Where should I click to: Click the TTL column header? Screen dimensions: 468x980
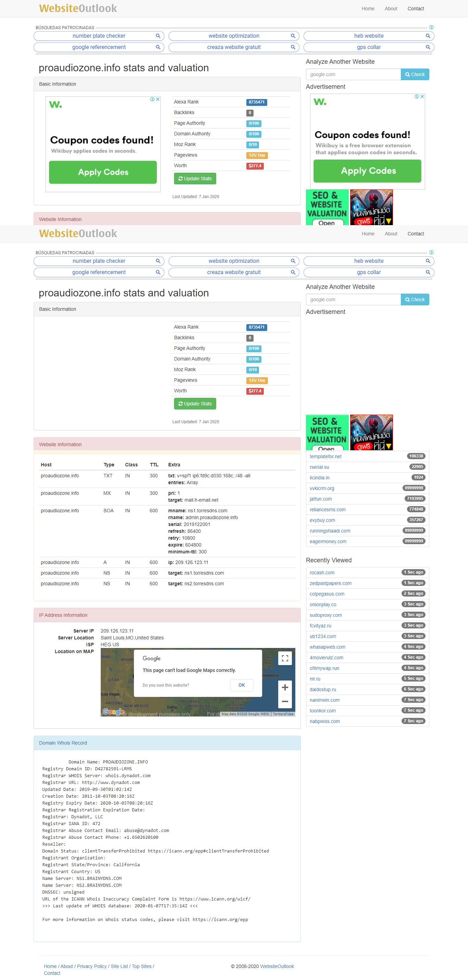pyautogui.click(x=154, y=465)
